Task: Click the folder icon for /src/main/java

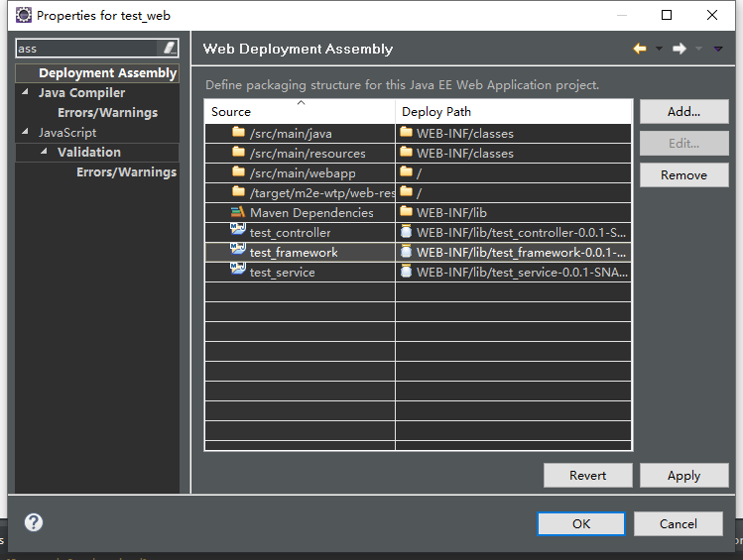Action: [238, 132]
